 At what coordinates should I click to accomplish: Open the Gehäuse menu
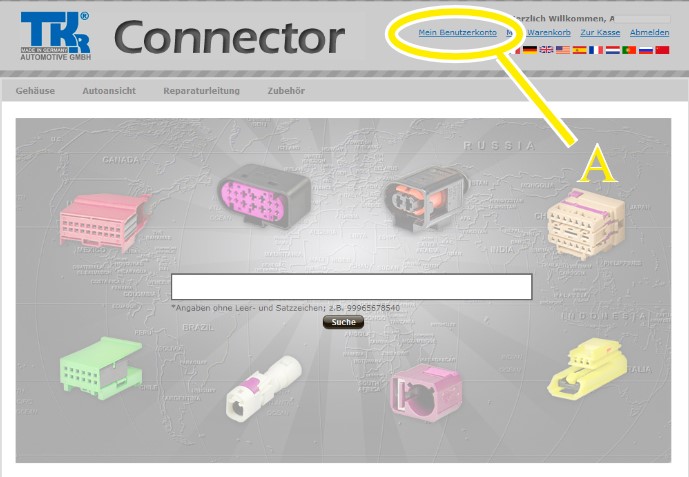click(x=35, y=91)
